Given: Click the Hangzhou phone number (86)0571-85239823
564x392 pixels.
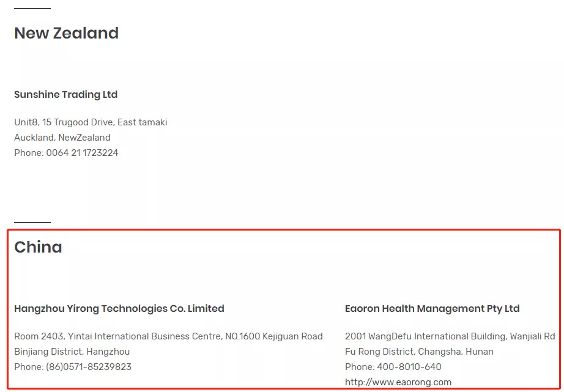Looking at the screenshot, I should pyautogui.click(x=89, y=367).
